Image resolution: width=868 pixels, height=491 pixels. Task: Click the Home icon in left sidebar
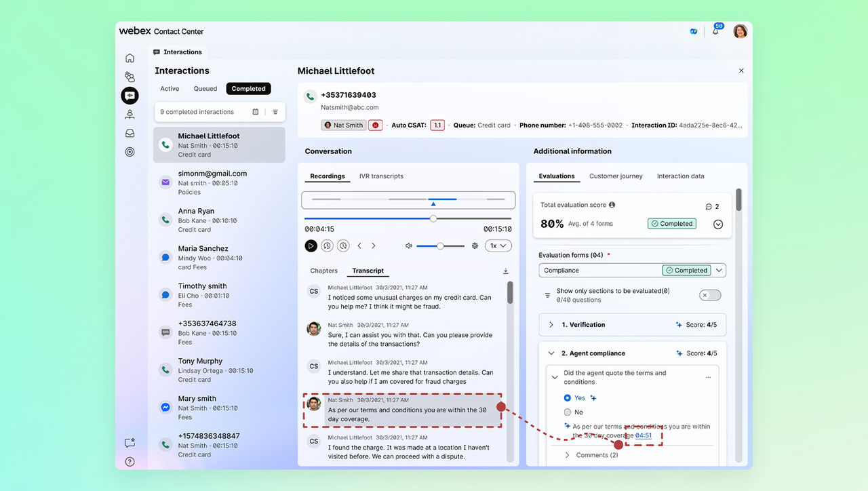click(130, 58)
